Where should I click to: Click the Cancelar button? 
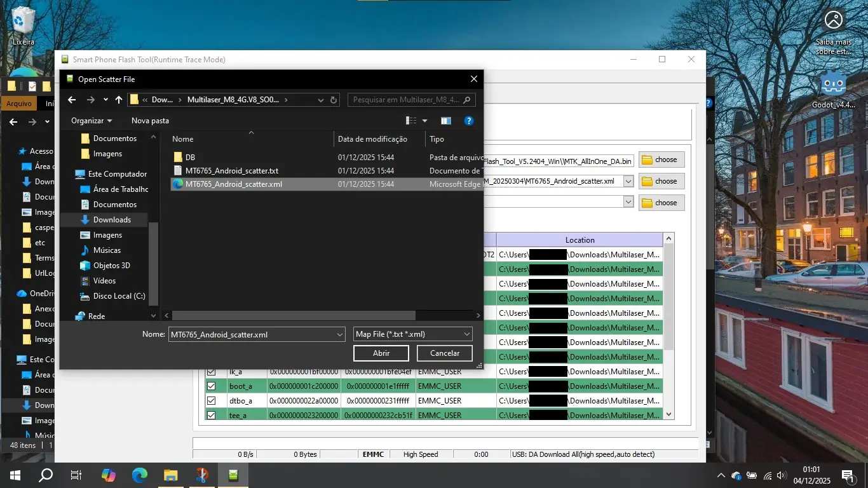(445, 353)
